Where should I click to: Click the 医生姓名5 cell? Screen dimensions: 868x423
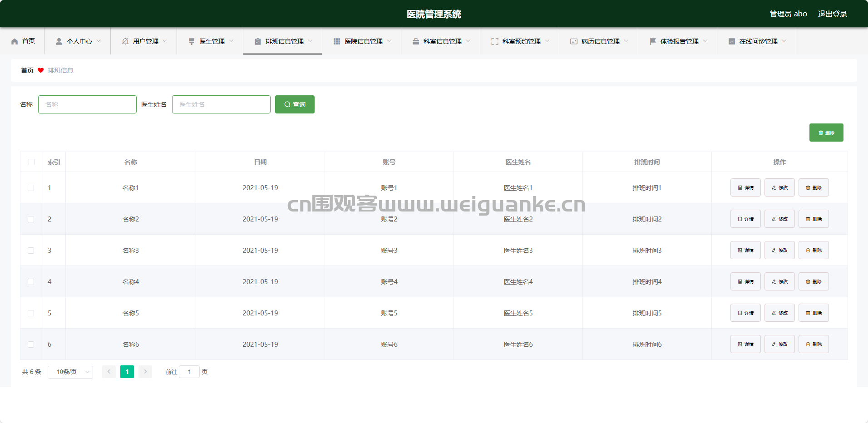click(x=518, y=313)
